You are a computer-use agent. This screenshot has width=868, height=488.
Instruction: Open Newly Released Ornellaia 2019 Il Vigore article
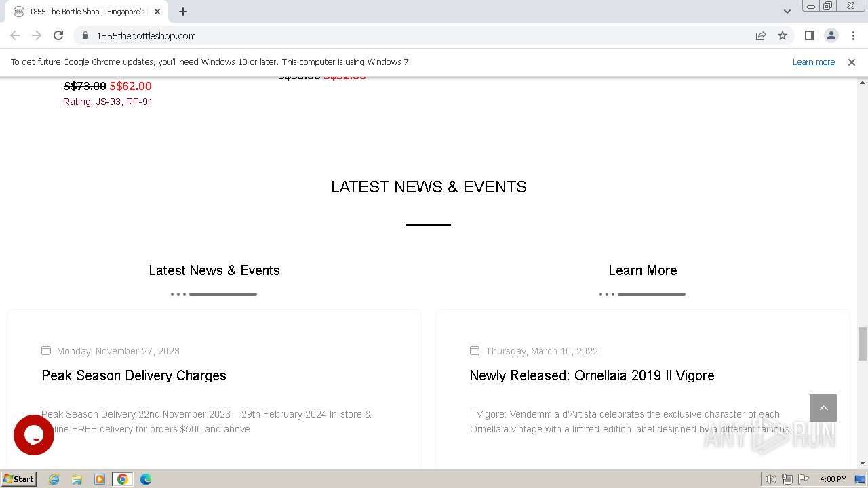[592, 375]
